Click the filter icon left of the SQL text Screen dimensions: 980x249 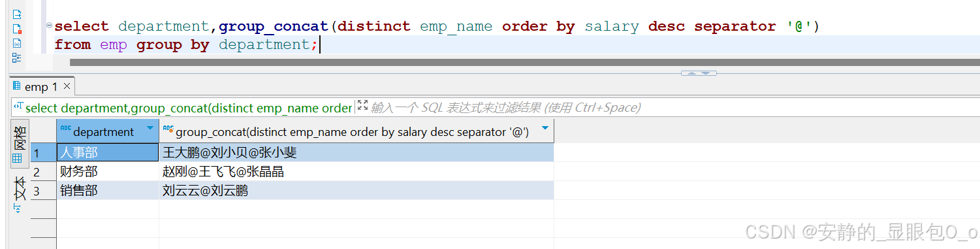point(18,107)
